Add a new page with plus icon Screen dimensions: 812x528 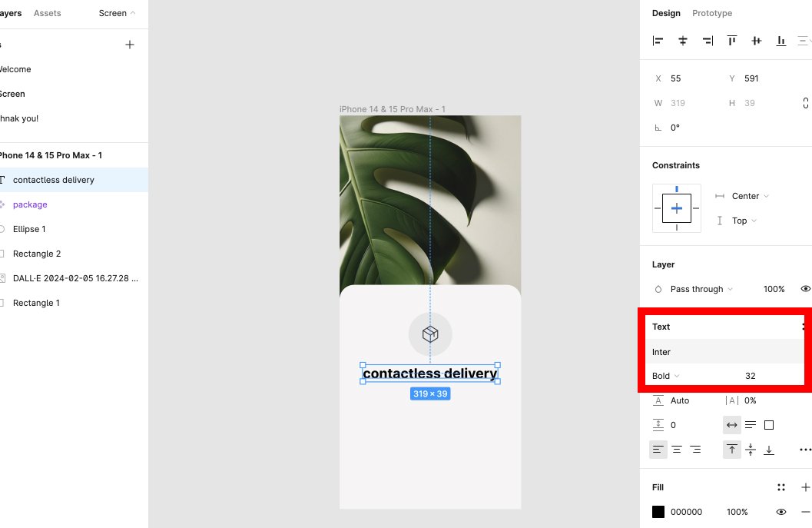point(130,45)
